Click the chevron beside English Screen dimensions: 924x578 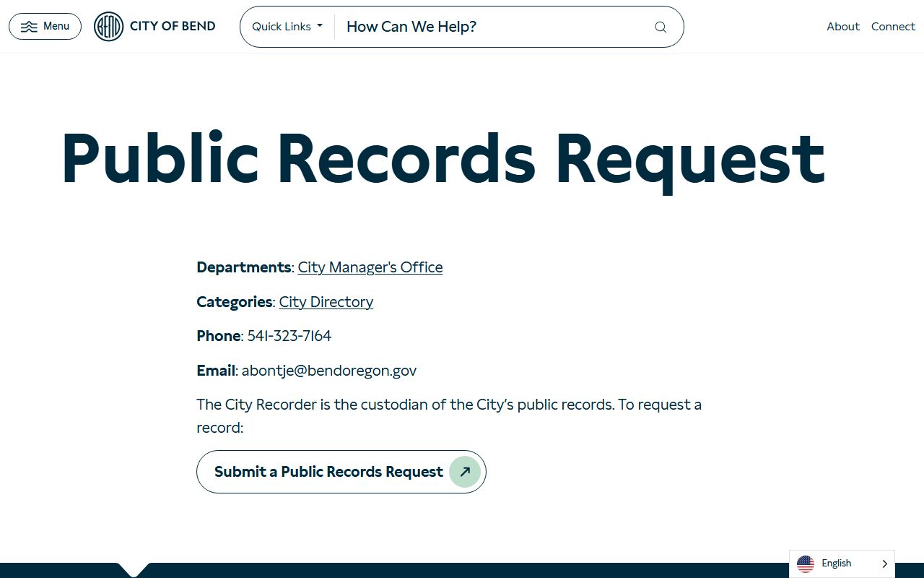coord(884,564)
